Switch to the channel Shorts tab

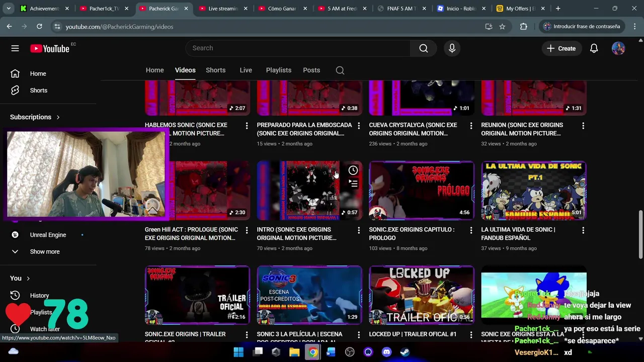215,70
